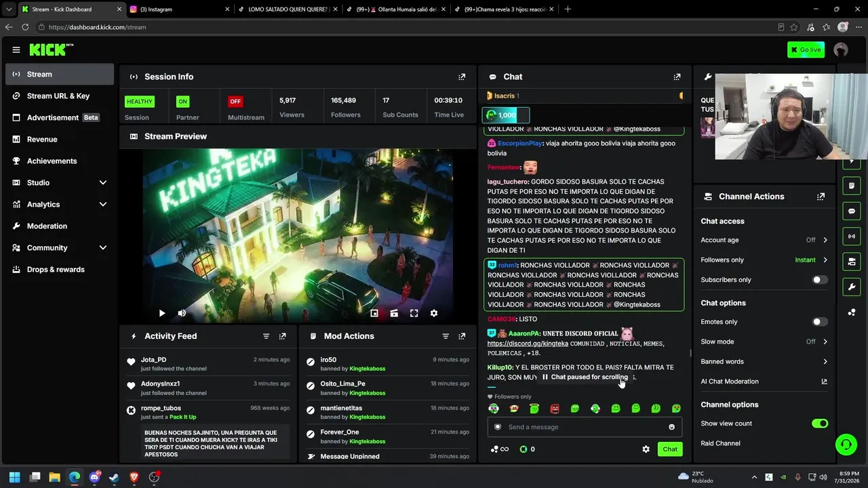Open chat settings gear icon
868x488 pixels.
646,449
